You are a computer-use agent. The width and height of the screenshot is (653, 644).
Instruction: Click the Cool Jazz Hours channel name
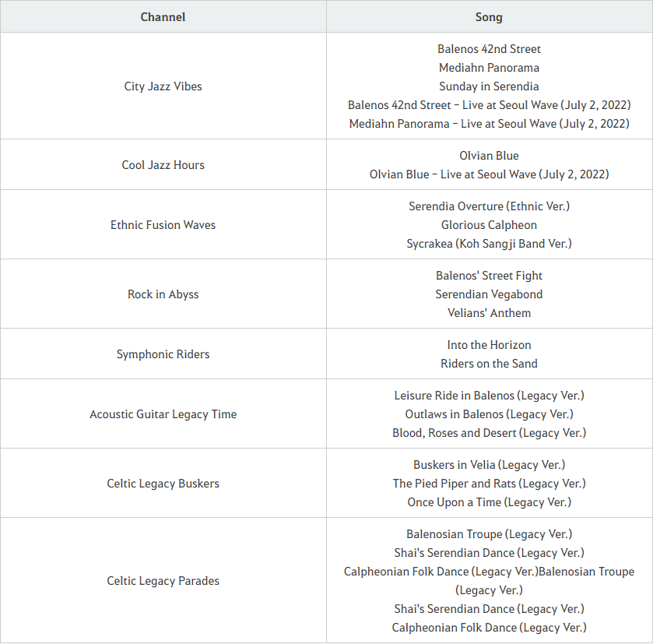(x=163, y=165)
